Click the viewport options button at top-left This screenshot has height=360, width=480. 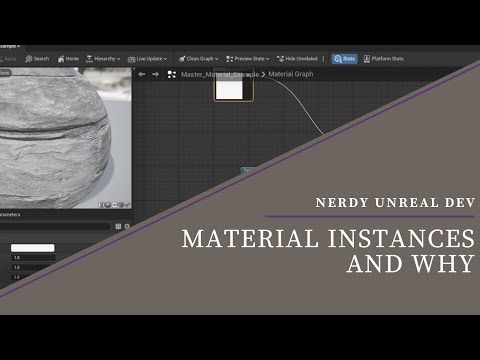click(x=5, y=73)
